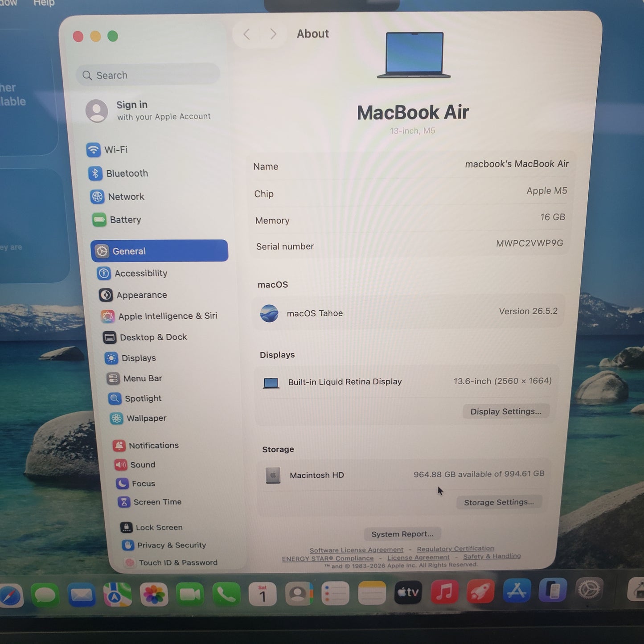The width and height of the screenshot is (644, 644).
Task: Open Photos from the Dock
Action: coord(154,595)
